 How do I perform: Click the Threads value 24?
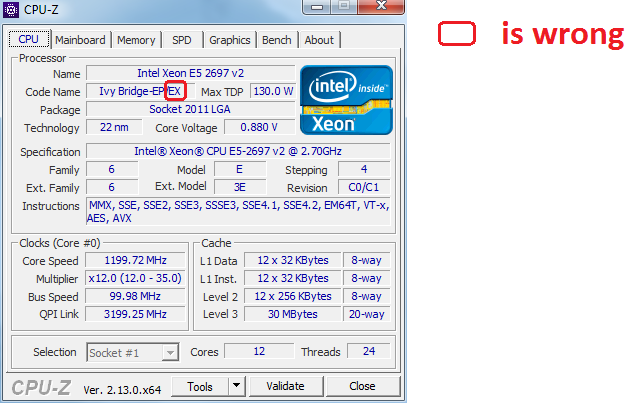(369, 351)
